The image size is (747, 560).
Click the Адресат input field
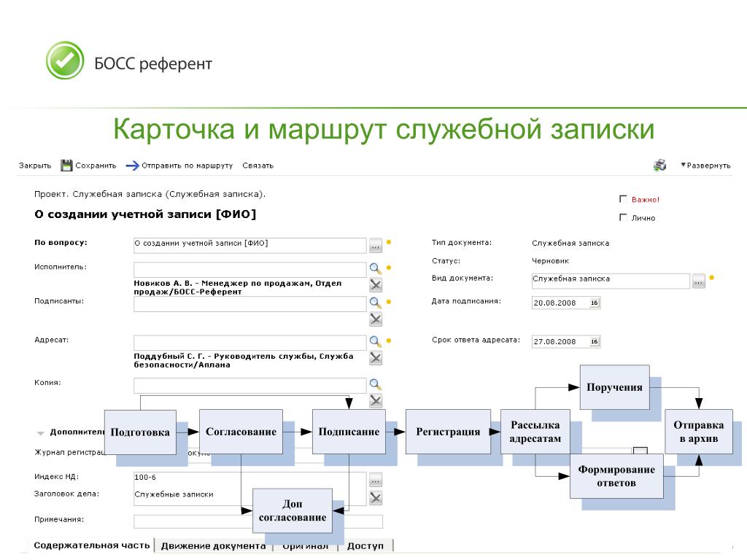click(249, 343)
